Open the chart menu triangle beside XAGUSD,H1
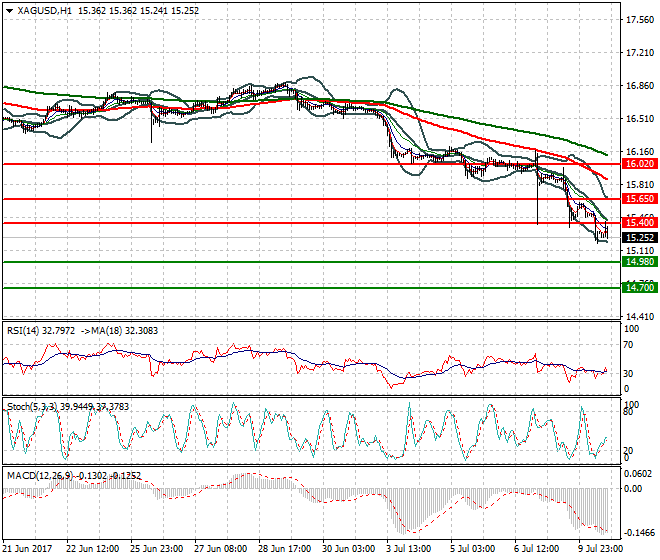Image resolution: width=660 pixels, height=560 pixels. pos(10,11)
